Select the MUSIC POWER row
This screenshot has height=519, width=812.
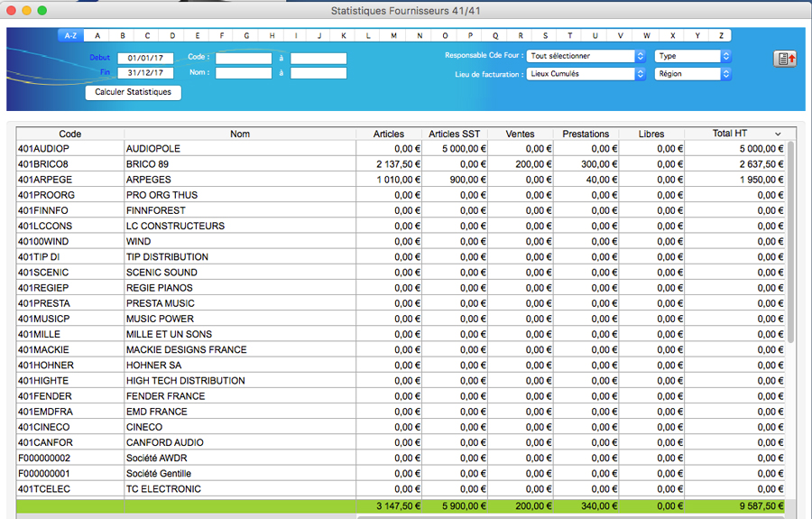pyautogui.click(x=401, y=319)
